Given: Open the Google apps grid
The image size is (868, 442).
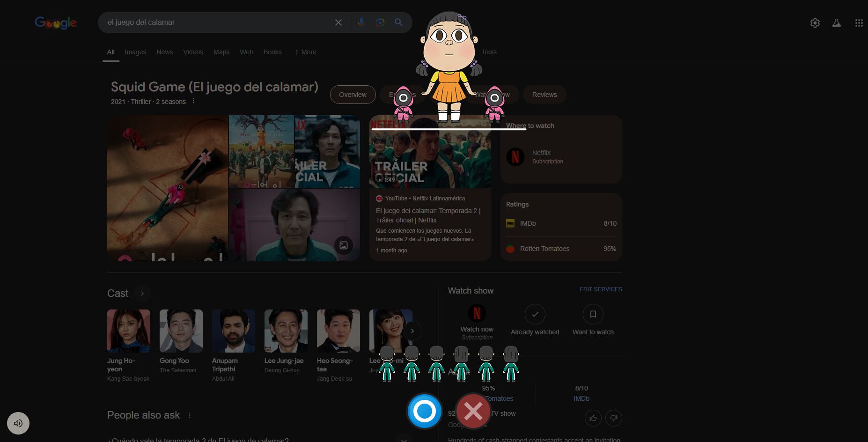Looking at the screenshot, I should [859, 22].
